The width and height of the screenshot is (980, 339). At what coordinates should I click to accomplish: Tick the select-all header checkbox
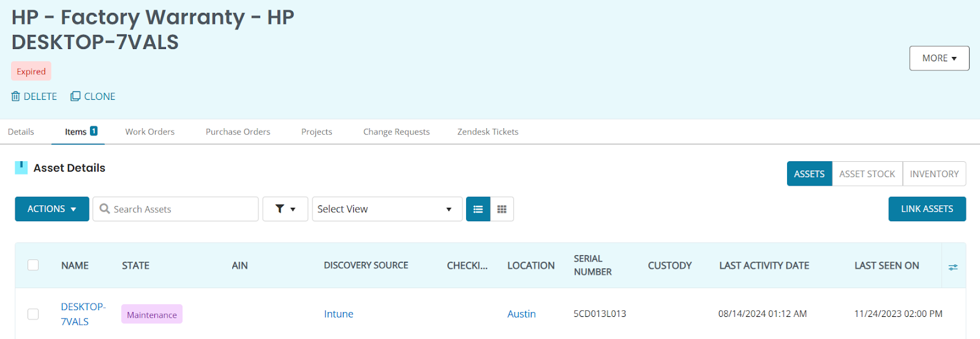pos(33,265)
